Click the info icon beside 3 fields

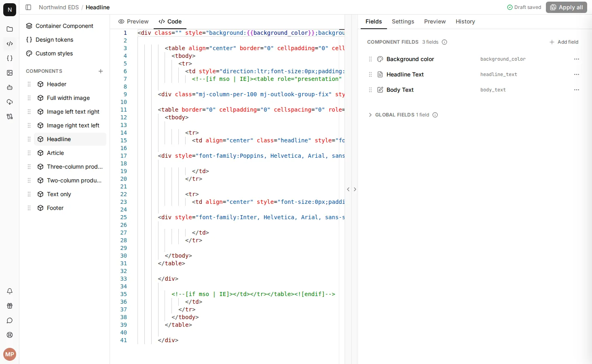444,42
